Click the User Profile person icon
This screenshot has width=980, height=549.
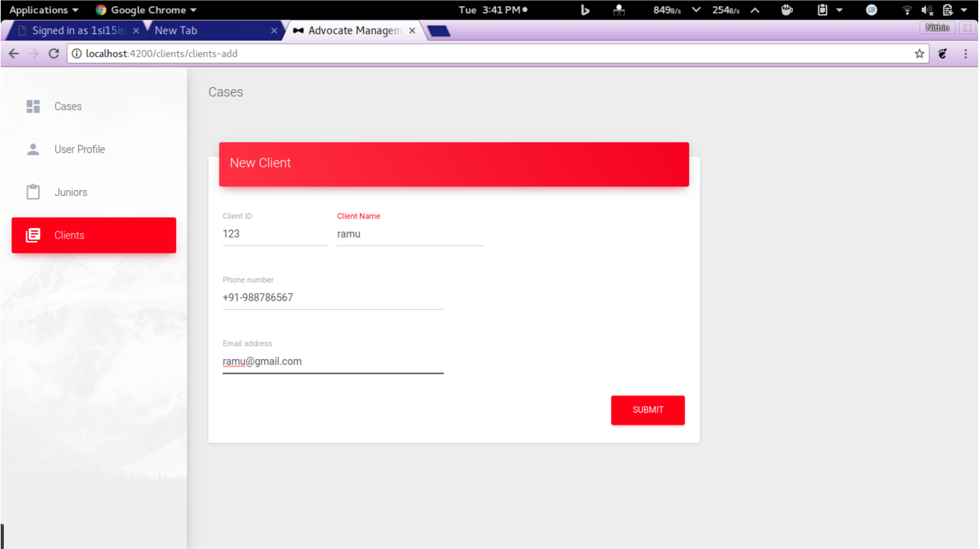[x=33, y=150]
